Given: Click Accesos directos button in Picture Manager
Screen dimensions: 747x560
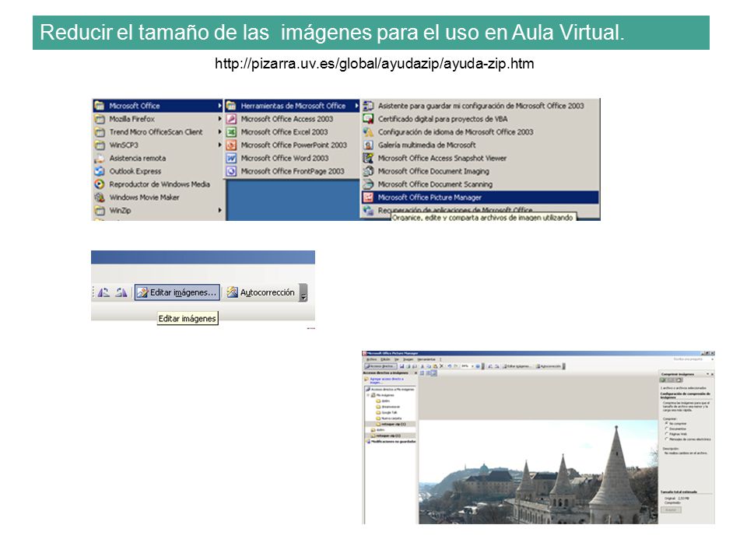Looking at the screenshot, I should (x=381, y=366).
